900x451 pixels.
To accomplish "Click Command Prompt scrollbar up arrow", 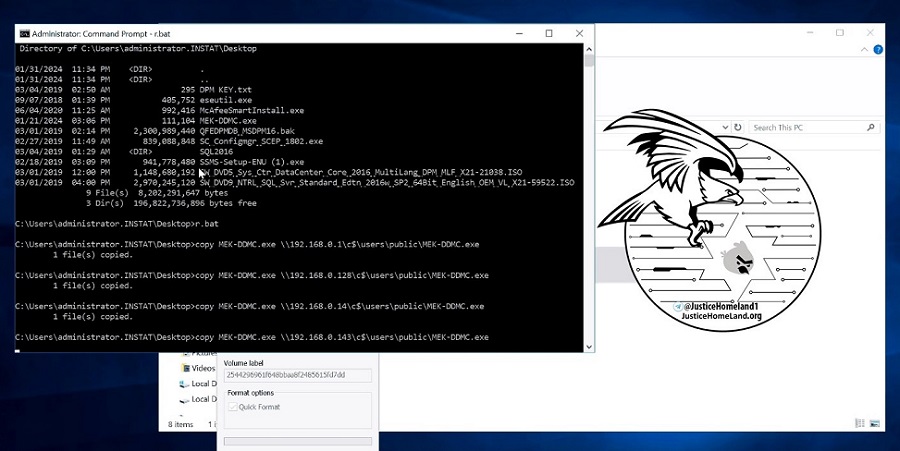I will point(589,47).
